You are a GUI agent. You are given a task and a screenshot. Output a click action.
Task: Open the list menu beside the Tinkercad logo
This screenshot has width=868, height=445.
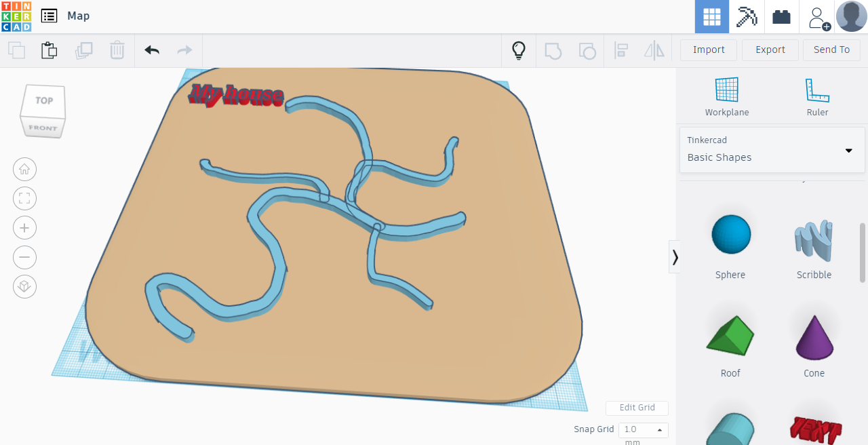coord(49,16)
